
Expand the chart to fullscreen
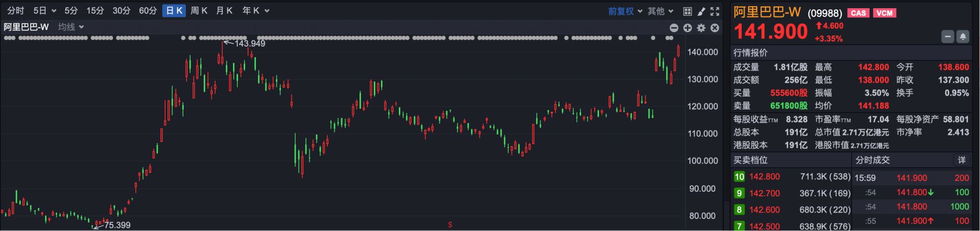(715, 11)
